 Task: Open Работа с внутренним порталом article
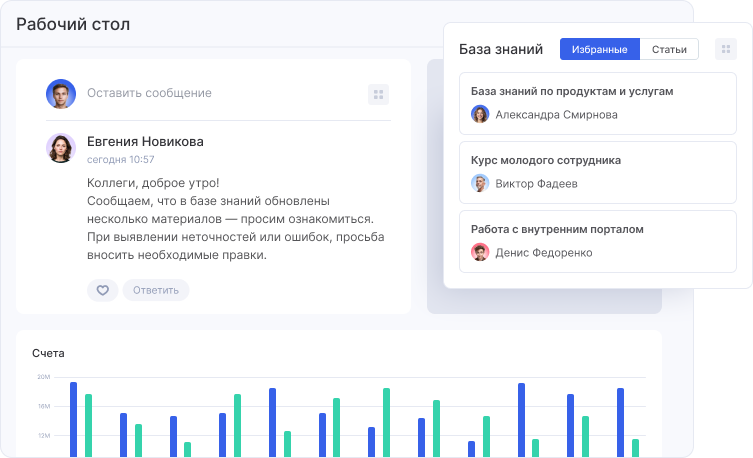click(557, 229)
